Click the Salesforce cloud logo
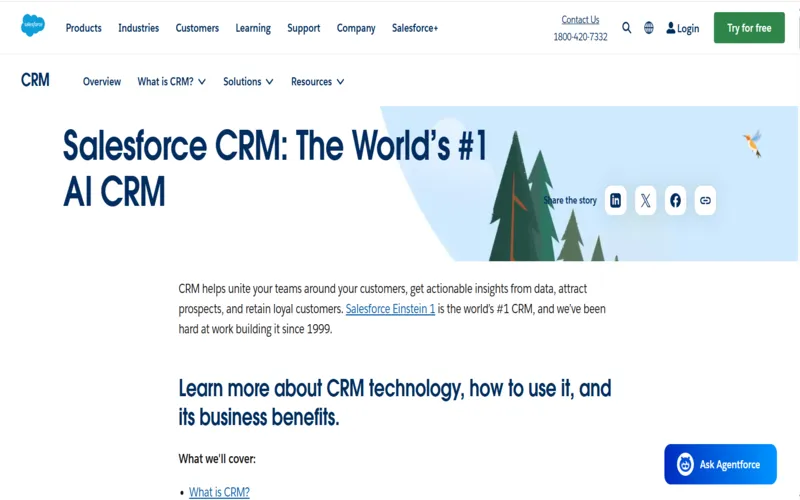 click(33, 25)
